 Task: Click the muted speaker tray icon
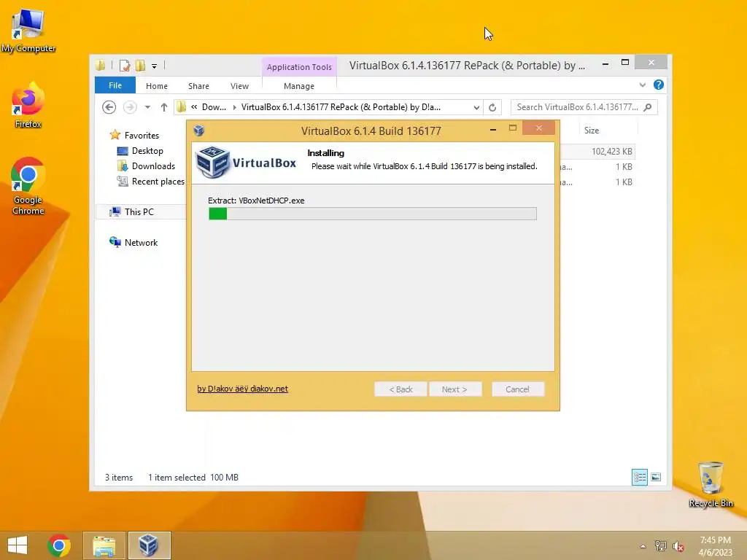pyautogui.click(x=678, y=546)
